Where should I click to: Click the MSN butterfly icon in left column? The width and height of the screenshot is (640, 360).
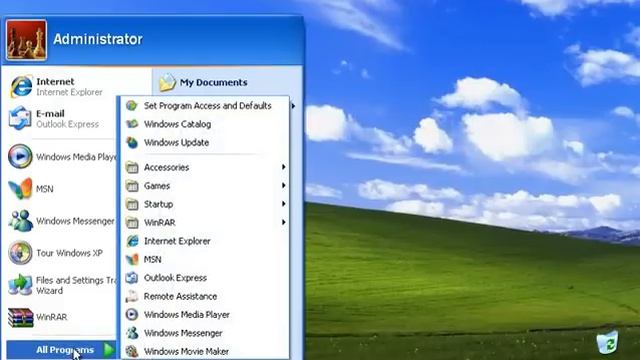point(20,188)
